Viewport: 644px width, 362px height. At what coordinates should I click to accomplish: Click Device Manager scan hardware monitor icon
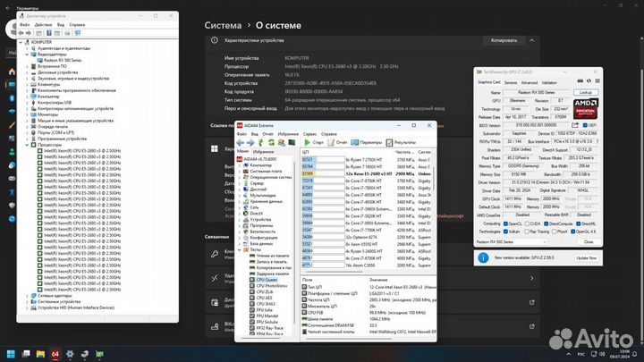pyautogui.click(x=78, y=33)
